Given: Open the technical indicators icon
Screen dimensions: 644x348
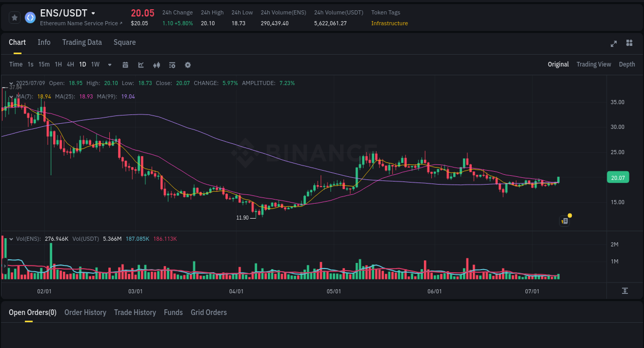Looking at the screenshot, I should (x=172, y=64).
